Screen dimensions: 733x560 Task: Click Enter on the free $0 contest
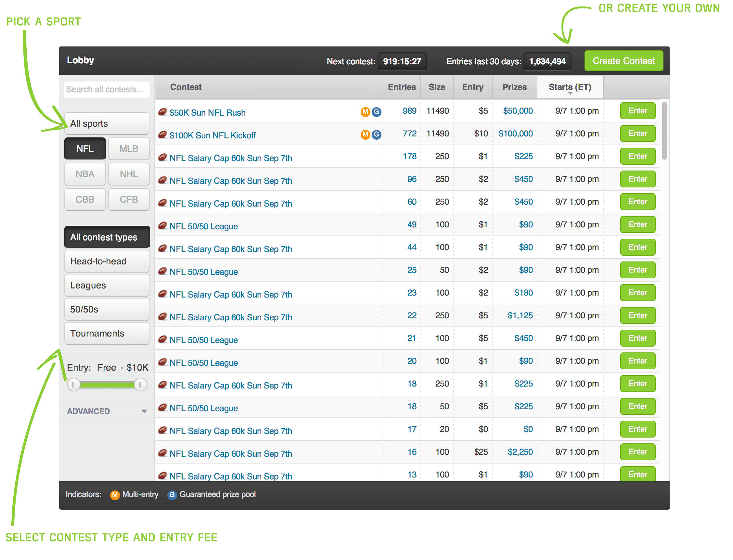637,429
